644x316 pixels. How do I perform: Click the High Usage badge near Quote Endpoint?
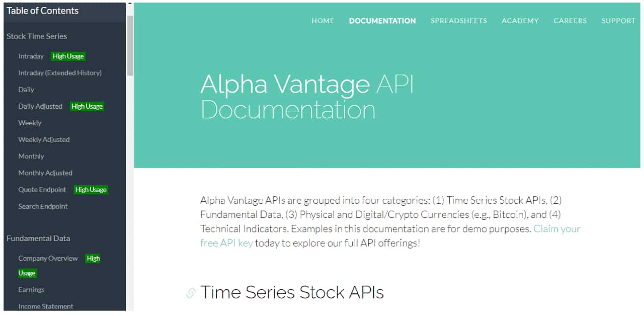(x=91, y=190)
